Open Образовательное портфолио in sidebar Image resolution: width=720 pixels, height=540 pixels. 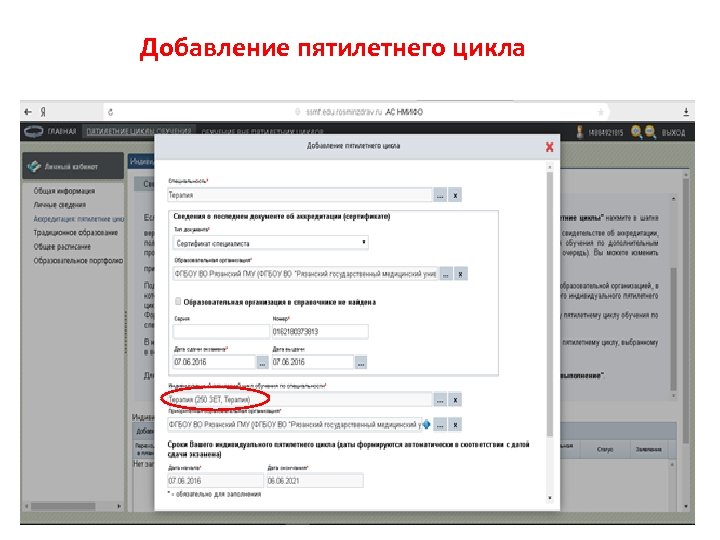pyautogui.click(x=78, y=261)
